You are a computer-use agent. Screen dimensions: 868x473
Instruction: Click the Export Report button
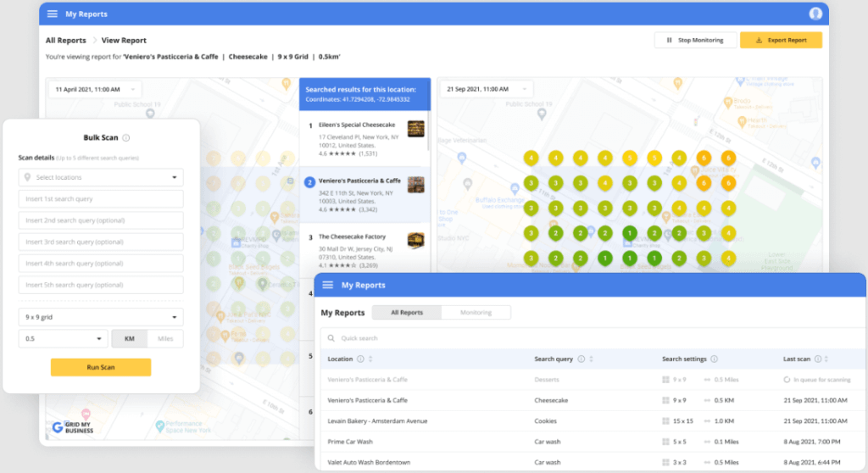(x=781, y=40)
